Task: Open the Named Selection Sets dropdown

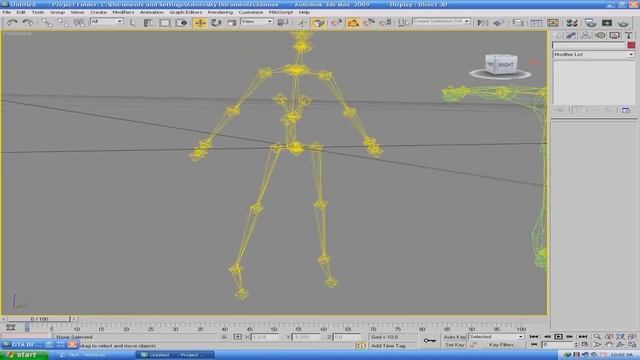Action: point(442,21)
